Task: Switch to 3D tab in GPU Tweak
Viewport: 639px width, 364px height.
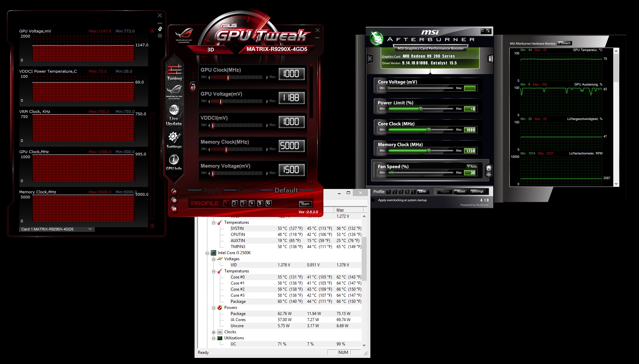Action: (210, 50)
